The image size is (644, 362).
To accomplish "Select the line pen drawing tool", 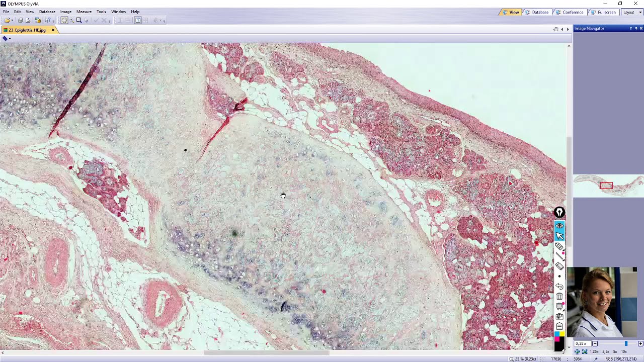I will tap(559, 256).
